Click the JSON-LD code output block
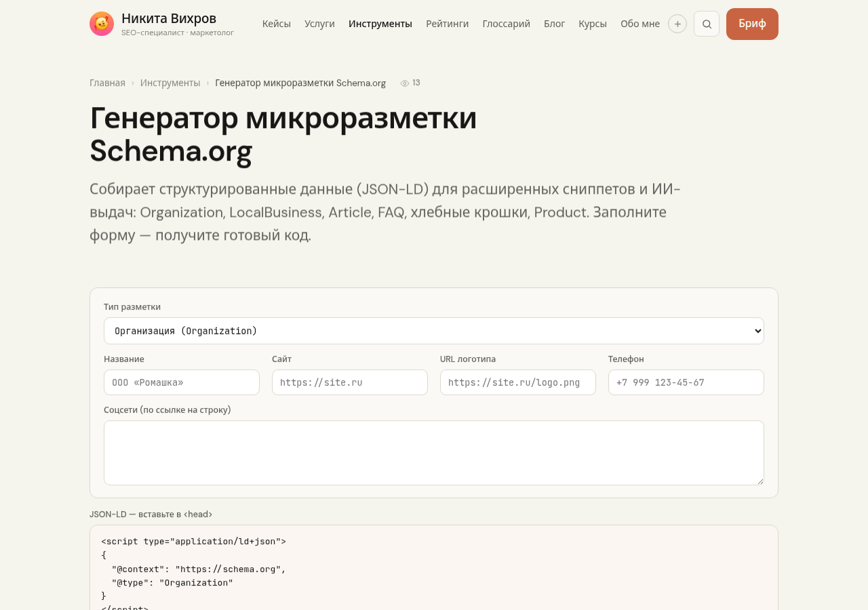The height and width of the screenshot is (610, 868). point(434,568)
